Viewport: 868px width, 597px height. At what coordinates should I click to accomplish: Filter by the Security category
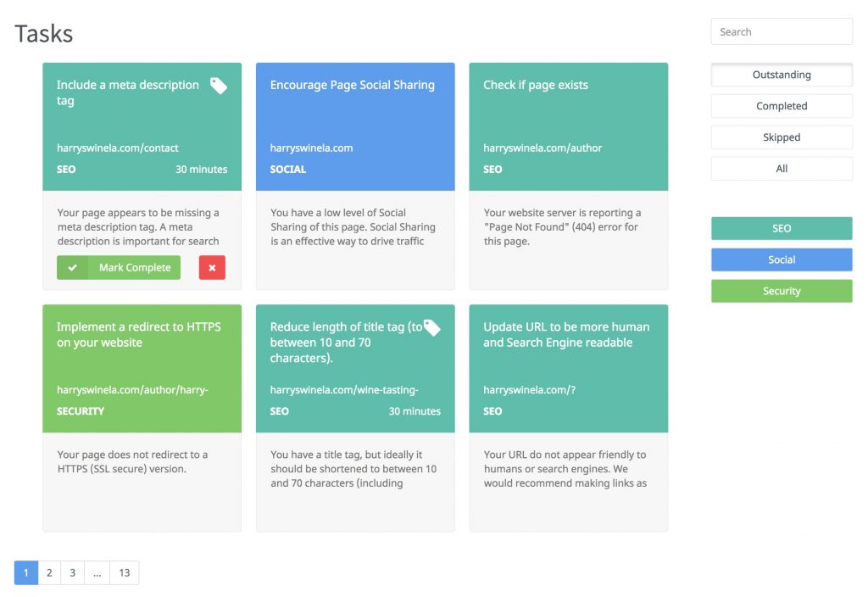coord(781,291)
